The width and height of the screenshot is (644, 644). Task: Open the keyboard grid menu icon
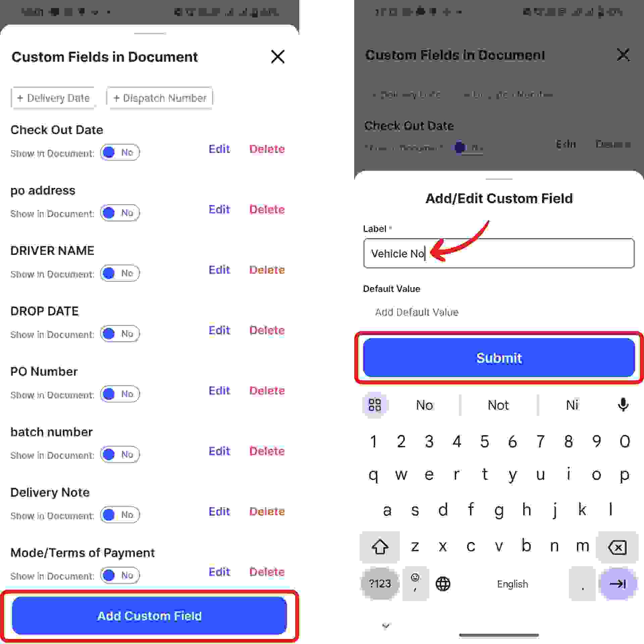(x=375, y=405)
